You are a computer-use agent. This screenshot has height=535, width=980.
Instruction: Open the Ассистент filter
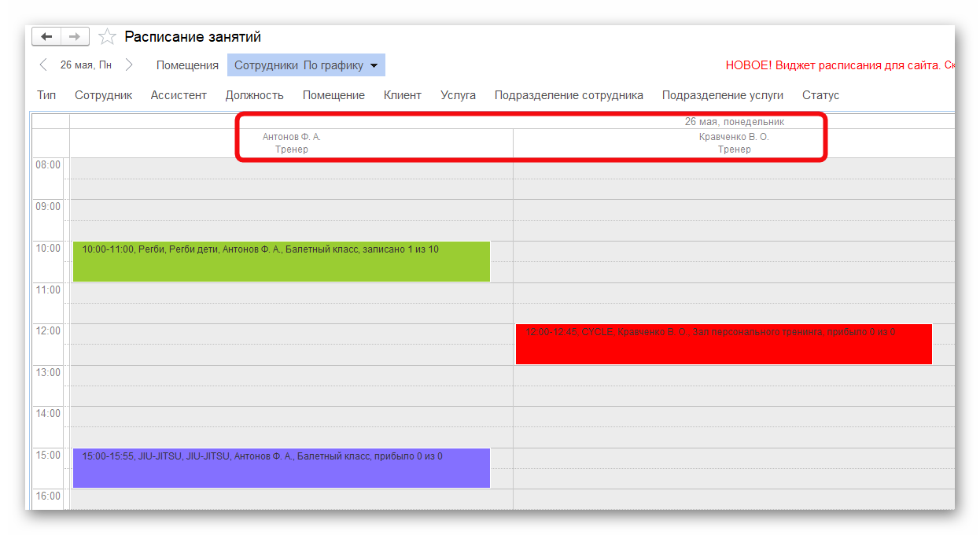point(179,95)
